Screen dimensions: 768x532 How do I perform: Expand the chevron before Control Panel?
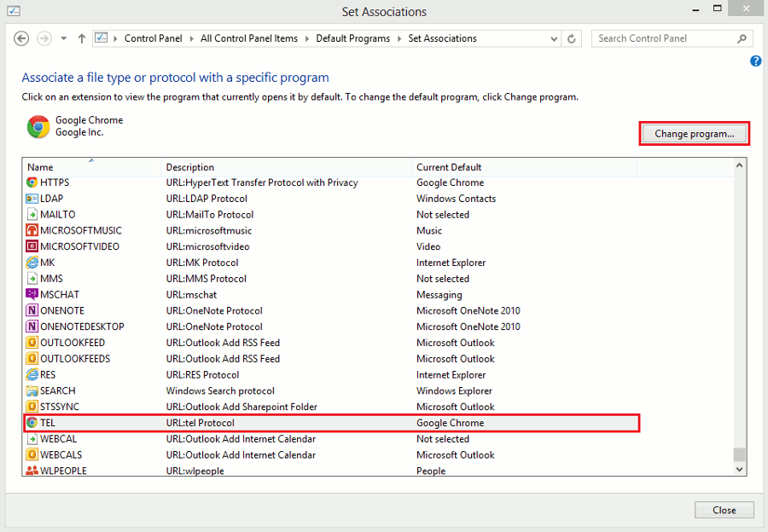click(x=115, y=38)
